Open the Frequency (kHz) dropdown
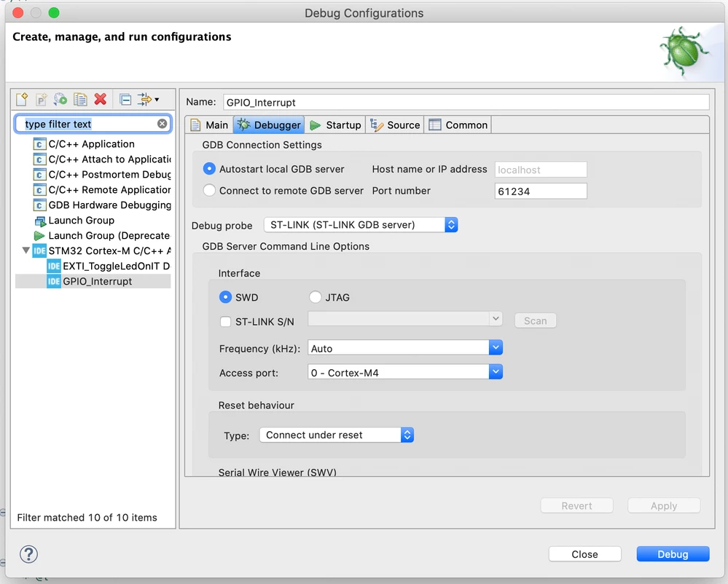728x584 pixels. 405,348
